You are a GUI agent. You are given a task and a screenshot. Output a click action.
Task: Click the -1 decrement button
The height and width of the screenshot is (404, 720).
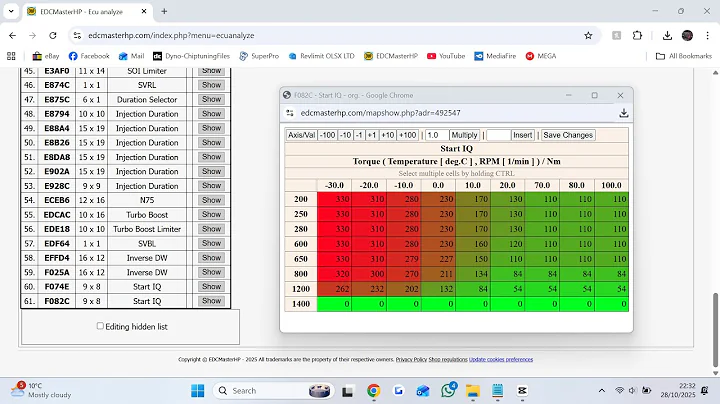coord(359,135)
